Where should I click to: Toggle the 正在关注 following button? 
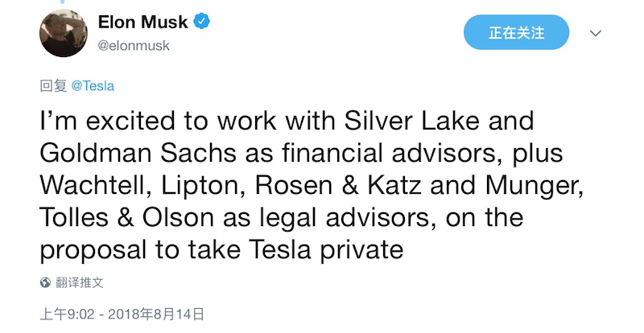pos(516,33)
